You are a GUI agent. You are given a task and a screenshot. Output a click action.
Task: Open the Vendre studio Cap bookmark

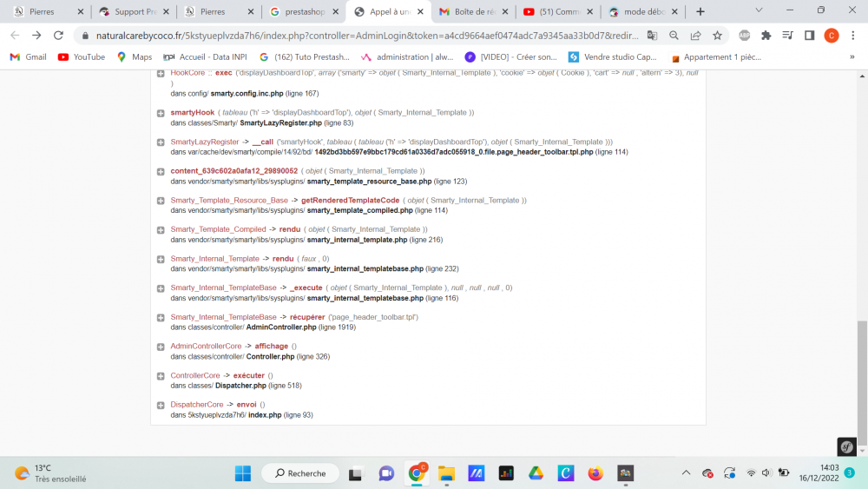point(613,56)
